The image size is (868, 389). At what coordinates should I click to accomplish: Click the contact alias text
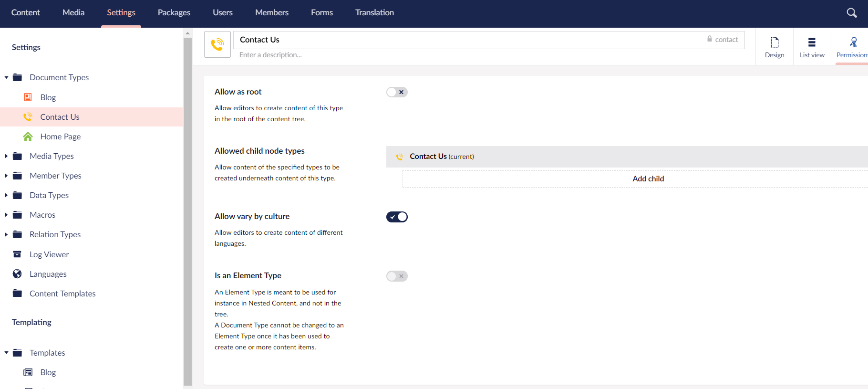726,40
